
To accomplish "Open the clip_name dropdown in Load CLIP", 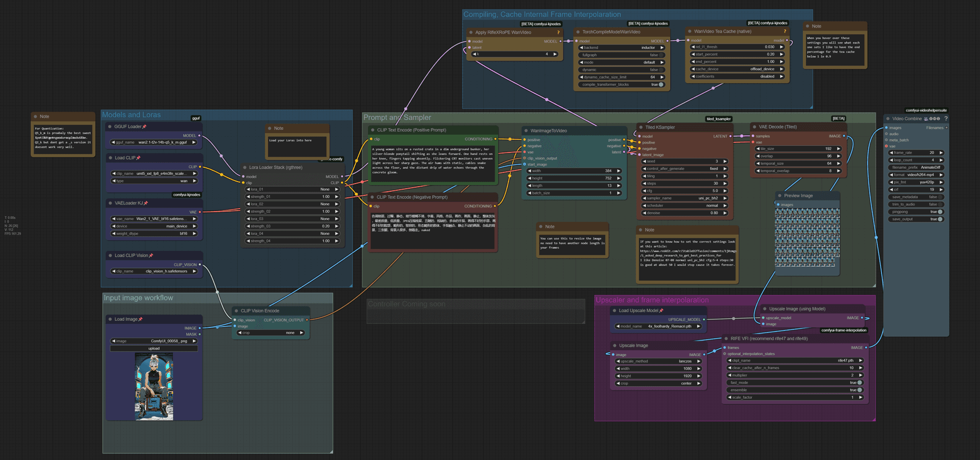I will [x=154, y=173].
